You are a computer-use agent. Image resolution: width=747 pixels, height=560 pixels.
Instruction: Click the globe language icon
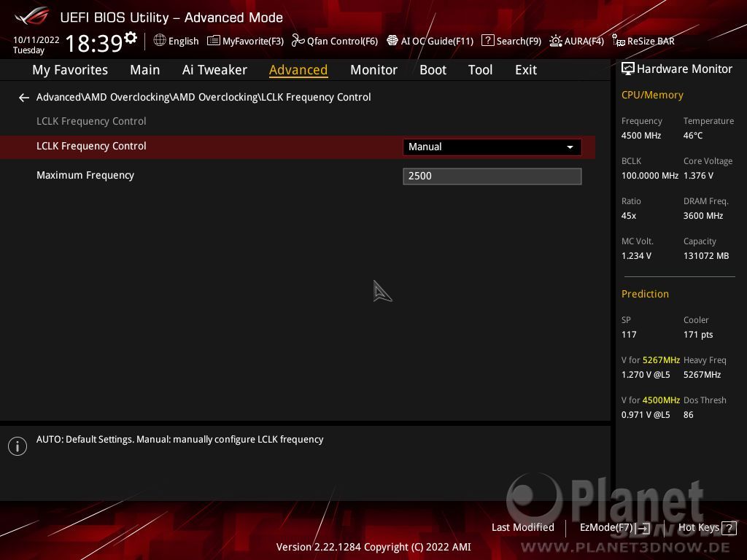click(160, 41)
